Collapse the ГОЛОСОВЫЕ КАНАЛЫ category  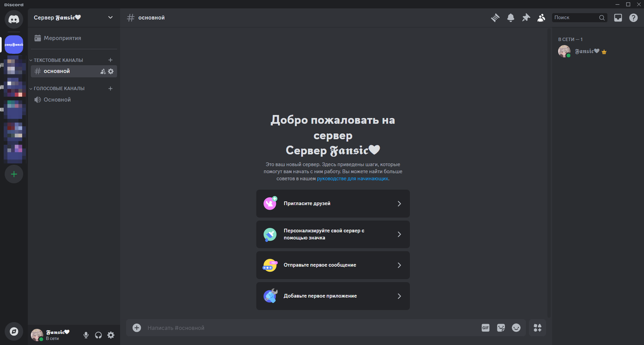(59, 89)
